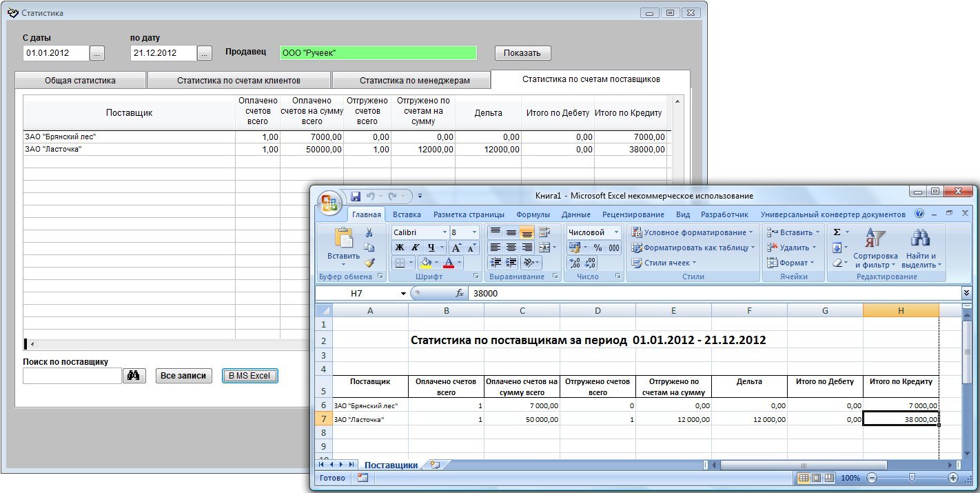Open the Формулы ribbon tab
This screenshot has height=493, width=980.
tap(533, 214)
